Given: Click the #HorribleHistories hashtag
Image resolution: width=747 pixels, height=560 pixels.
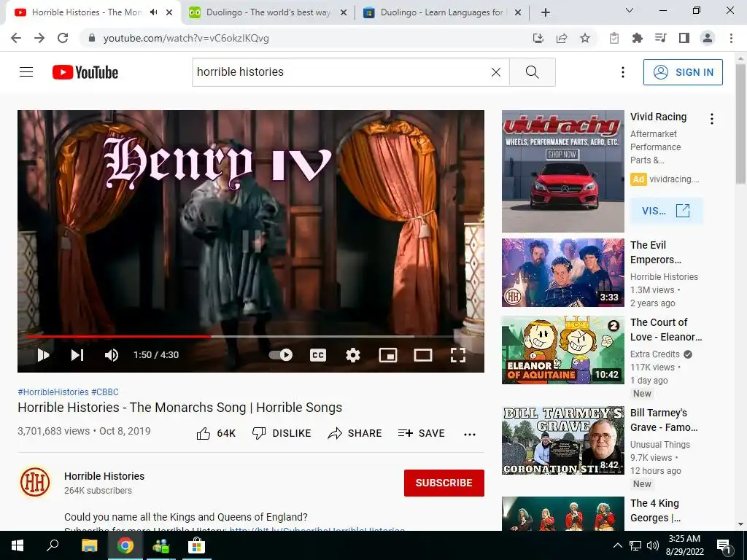Looking at the screenshot, I should click(x=53, y=392).
